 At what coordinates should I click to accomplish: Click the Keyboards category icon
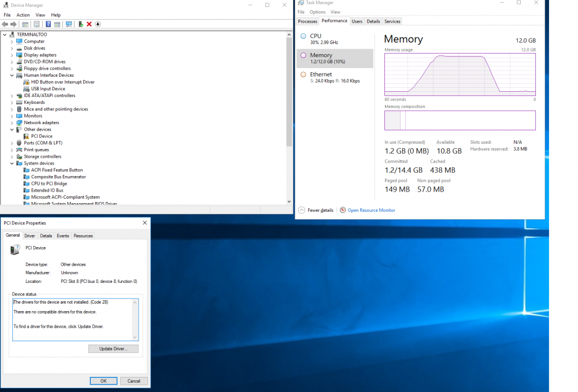pos(19,102)
